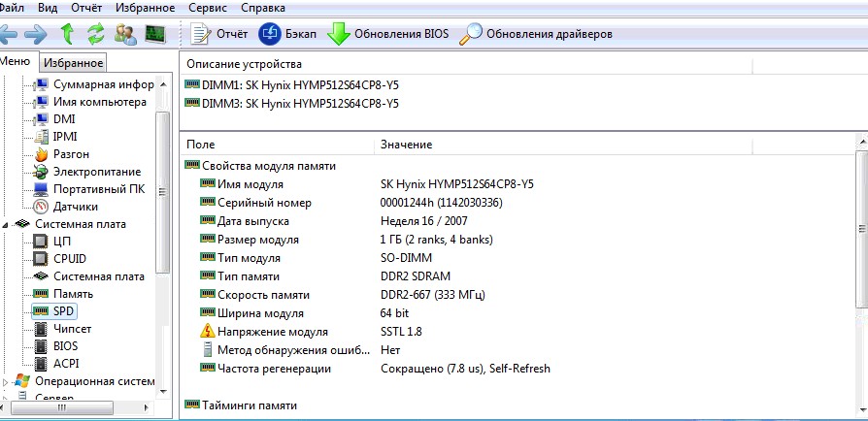Screen dimensions: 868x421
Task: Select the Тип модуля row
Action: (317, 258)
